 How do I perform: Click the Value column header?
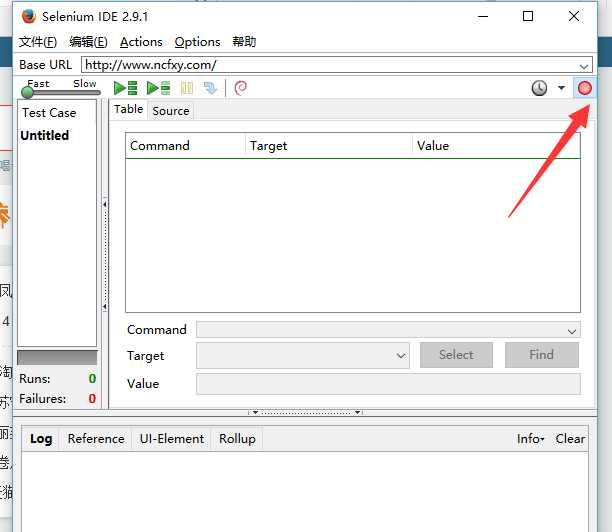coord(496,146)
